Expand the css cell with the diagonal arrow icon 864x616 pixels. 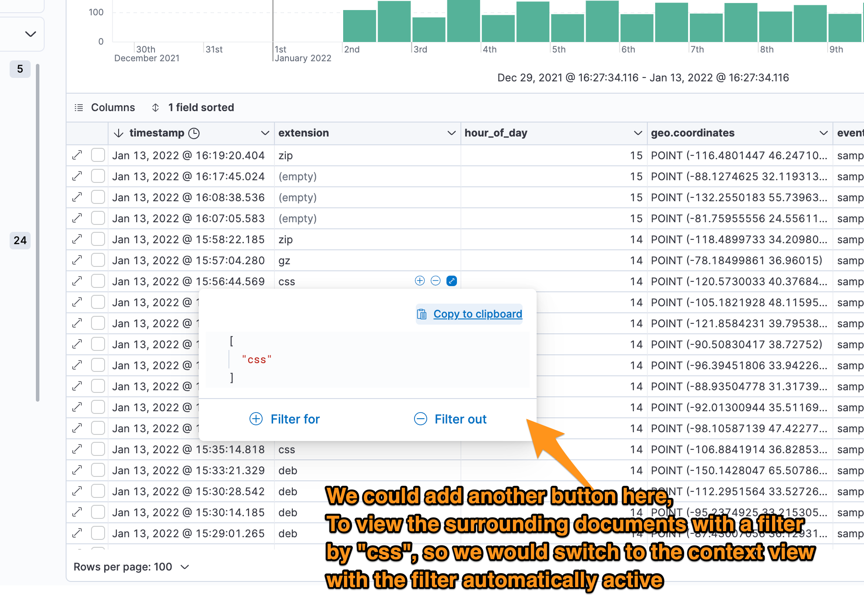(x=451, y=281)
